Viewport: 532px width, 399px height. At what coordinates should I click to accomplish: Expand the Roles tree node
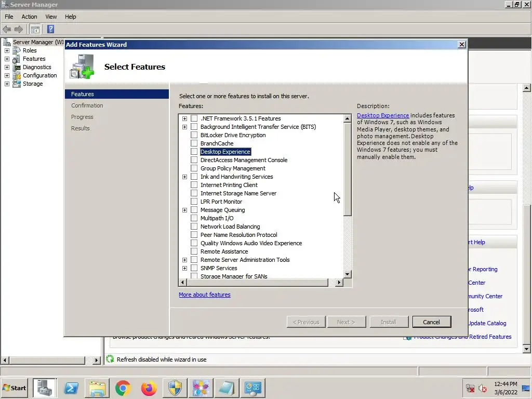(7, 50)
